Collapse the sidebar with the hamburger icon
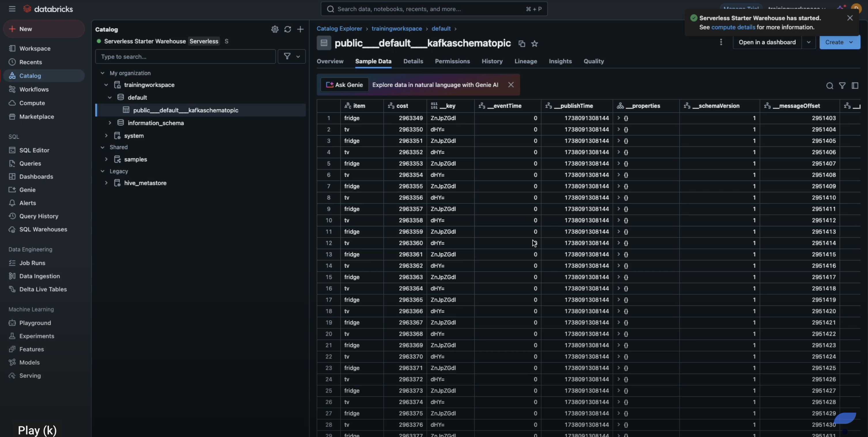The height and width of the screenshot is (437, 868). click(12, 9)
